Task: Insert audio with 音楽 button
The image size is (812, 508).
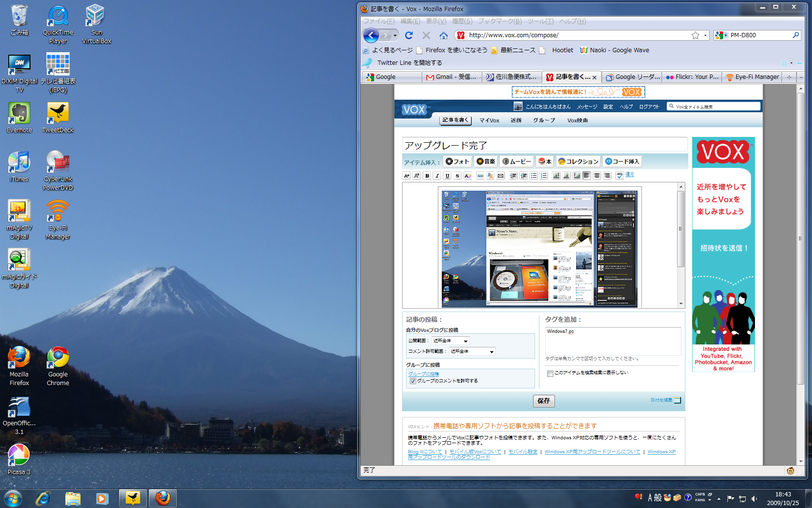Action: click(x=486, y=162)
